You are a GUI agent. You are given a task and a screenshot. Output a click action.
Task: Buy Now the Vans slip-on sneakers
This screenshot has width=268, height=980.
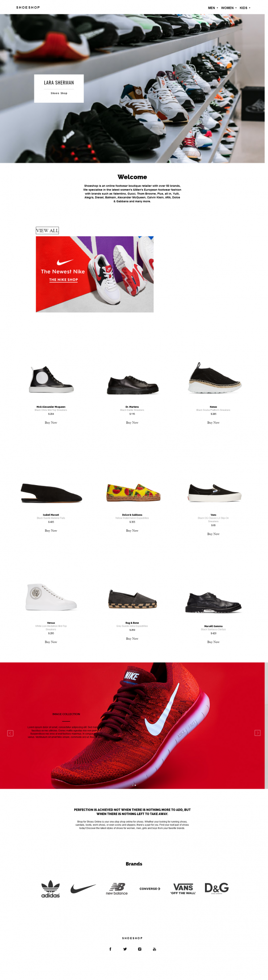coord(214,534)
